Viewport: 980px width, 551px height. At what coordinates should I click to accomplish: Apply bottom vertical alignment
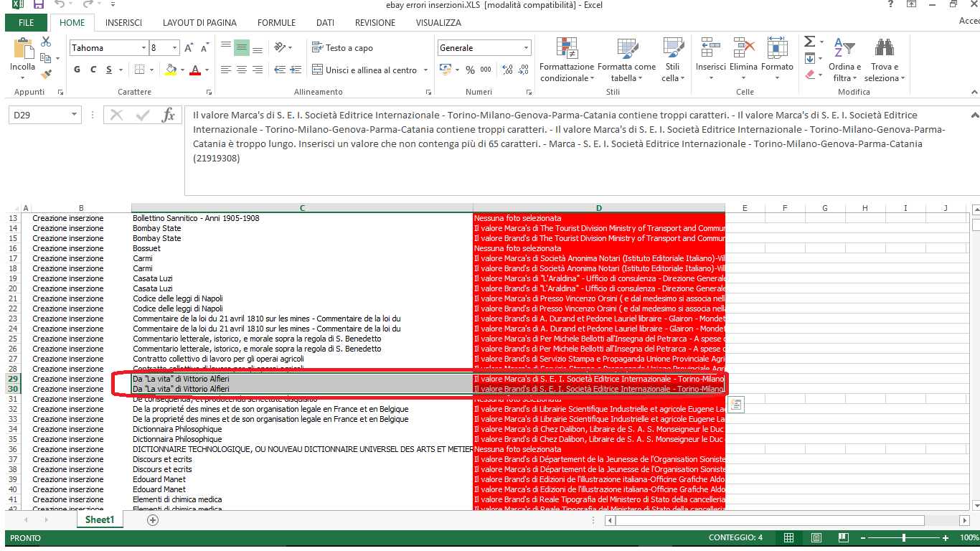[x=258, y=48]
